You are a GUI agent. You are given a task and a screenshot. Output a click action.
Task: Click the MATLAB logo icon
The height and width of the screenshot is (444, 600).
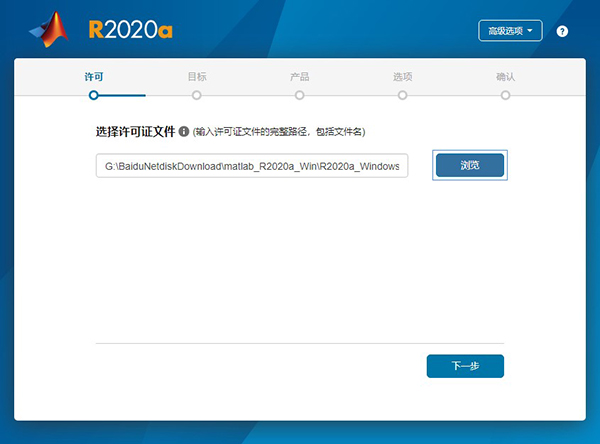49,29
